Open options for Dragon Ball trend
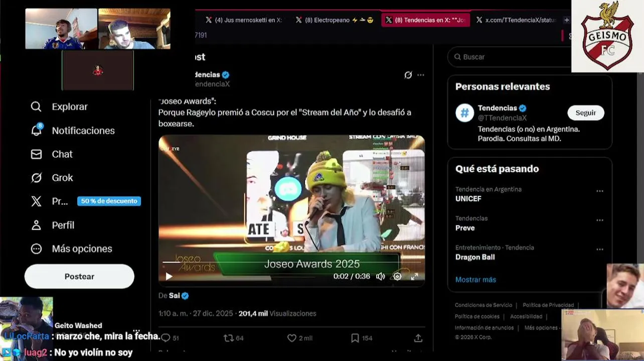The height and width of the screenshot is (361, 644). pos(600,249)
